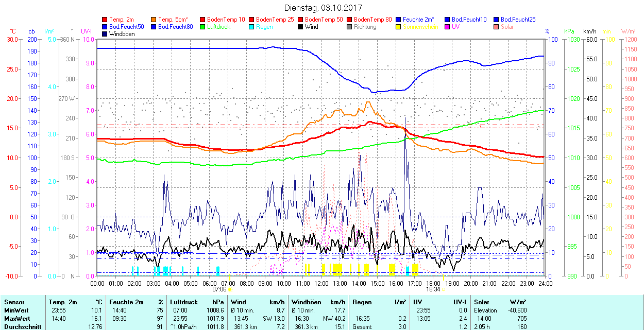Click the km/h axis unit label above the scale

coord(589,31)
